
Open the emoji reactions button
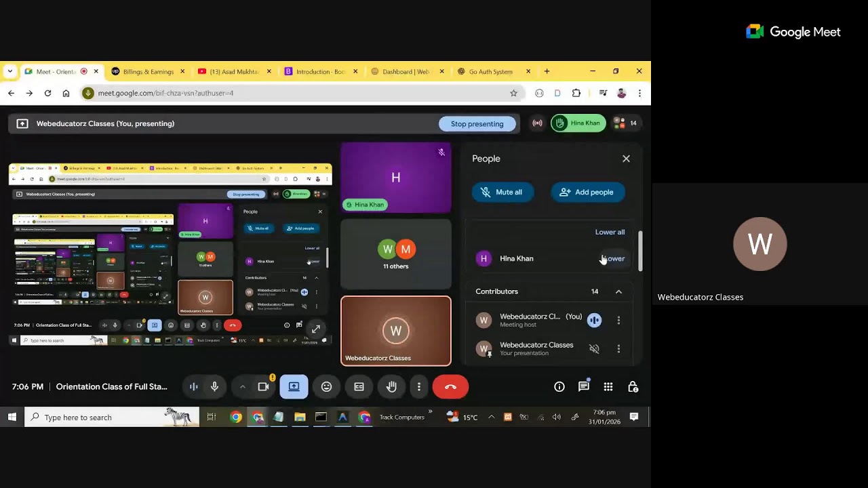click(x=326, y=386)
